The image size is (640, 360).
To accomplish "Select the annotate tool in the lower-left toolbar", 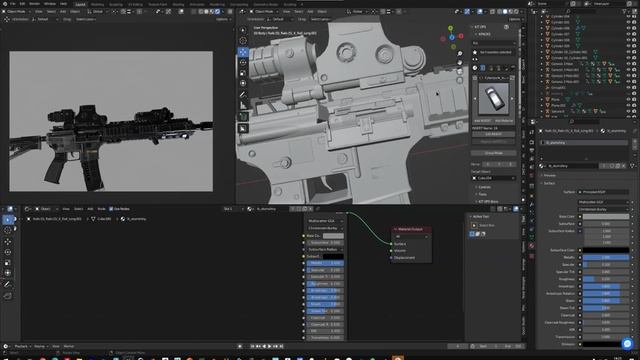I will 8,284.
